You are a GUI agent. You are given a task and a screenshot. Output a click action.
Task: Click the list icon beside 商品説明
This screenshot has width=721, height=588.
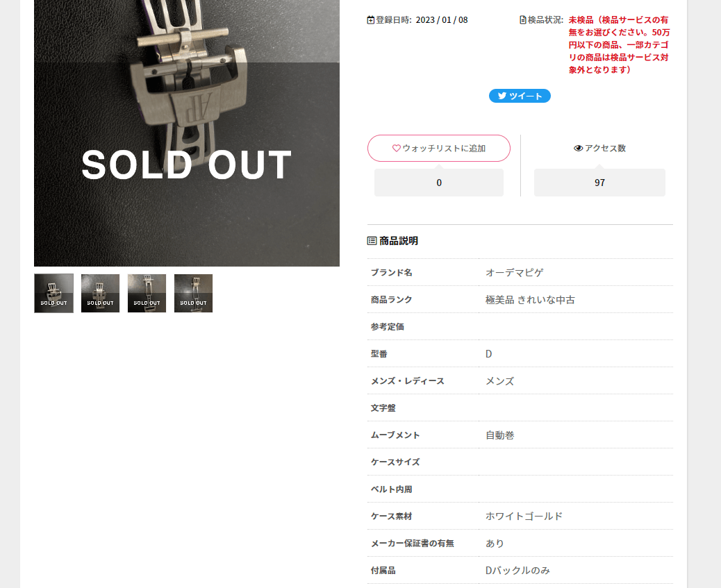[372, 240]
